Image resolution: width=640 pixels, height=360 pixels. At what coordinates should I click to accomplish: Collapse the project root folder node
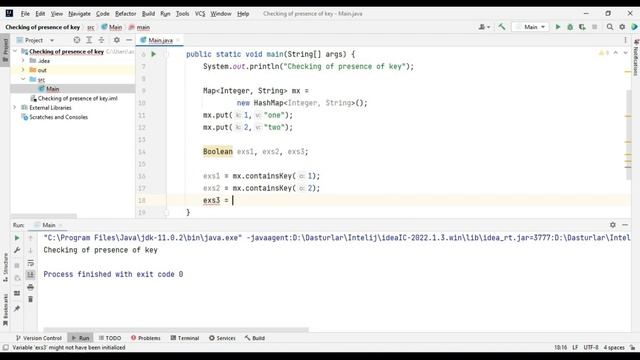pyautogui.click(x=15, y=51)
